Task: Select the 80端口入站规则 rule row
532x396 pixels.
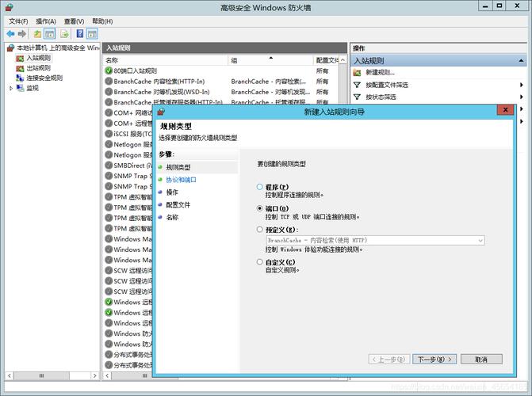Action: point(224,70)
